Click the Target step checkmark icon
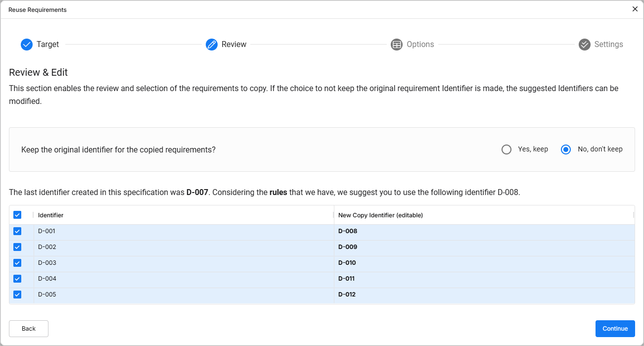The width and height of the screenshot is (644, 346). 27,45
